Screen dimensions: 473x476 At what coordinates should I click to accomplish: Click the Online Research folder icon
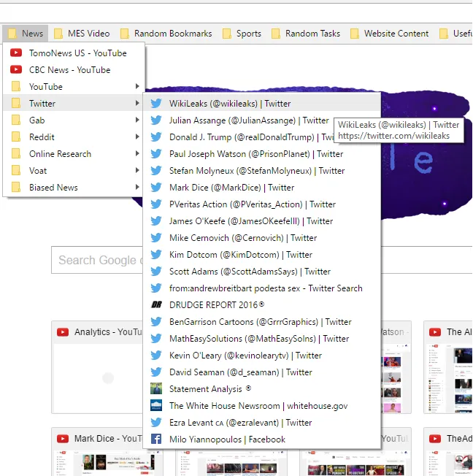[16, 153]
